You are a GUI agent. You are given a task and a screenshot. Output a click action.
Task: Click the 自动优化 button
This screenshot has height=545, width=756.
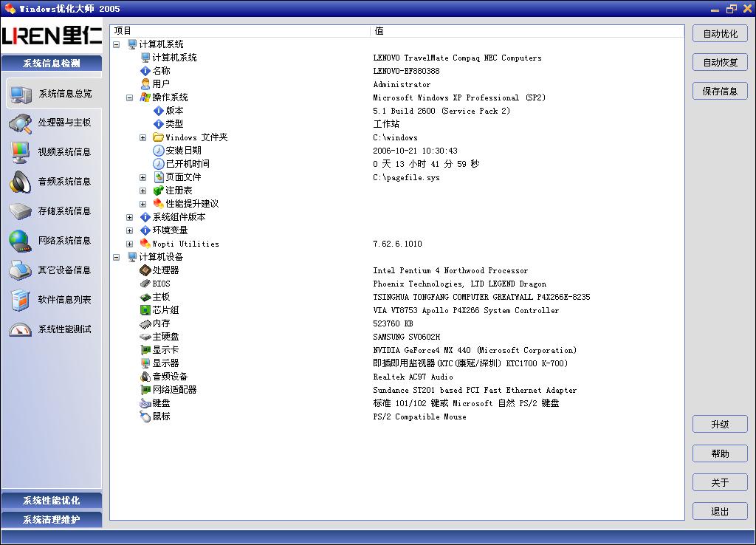pos(720,34)
